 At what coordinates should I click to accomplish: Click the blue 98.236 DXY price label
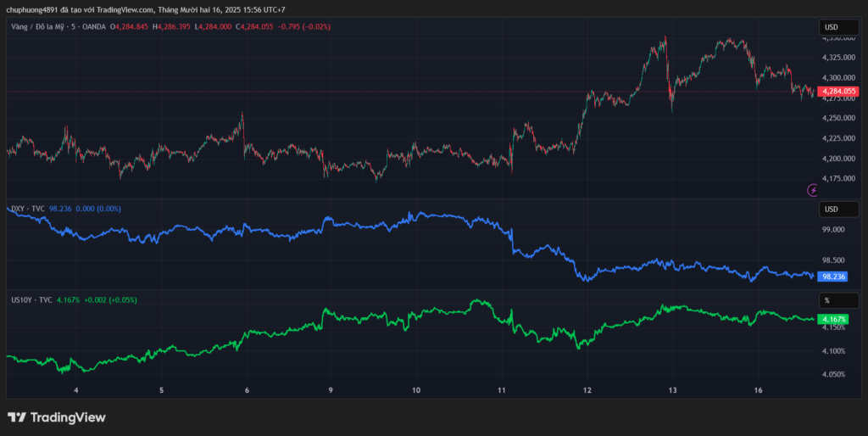tap(835, 277)
